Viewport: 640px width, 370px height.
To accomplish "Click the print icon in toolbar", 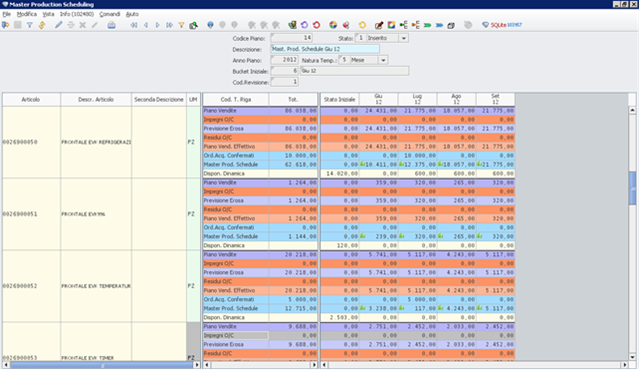I will coord(111,25).
